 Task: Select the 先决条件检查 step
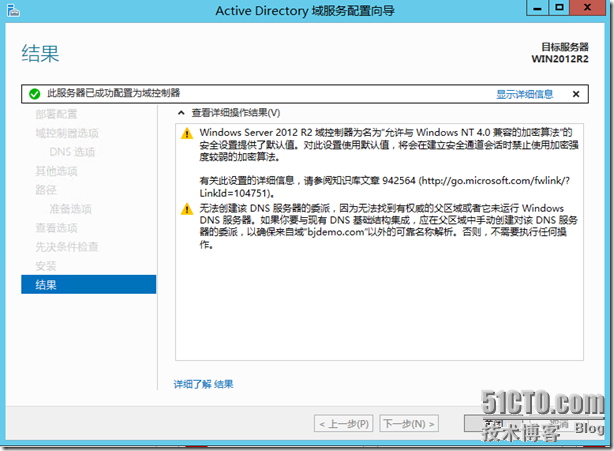point(67,247)
